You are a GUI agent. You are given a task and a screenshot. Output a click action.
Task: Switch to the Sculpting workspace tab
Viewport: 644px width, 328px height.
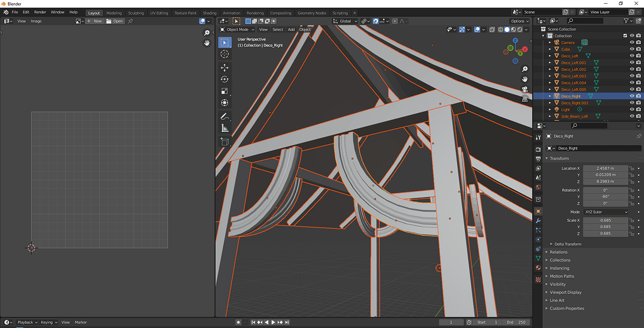(136, 13)
